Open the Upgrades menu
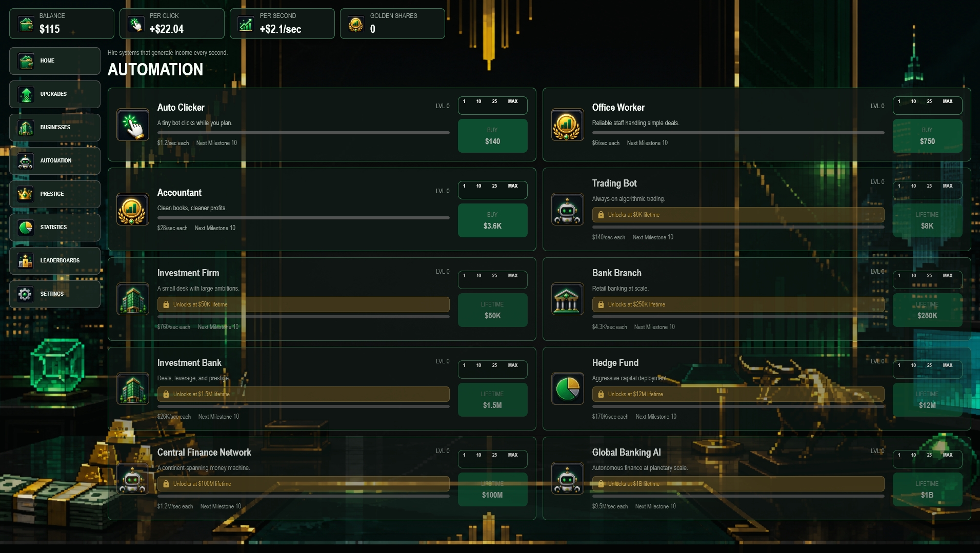 pos(55,94)
